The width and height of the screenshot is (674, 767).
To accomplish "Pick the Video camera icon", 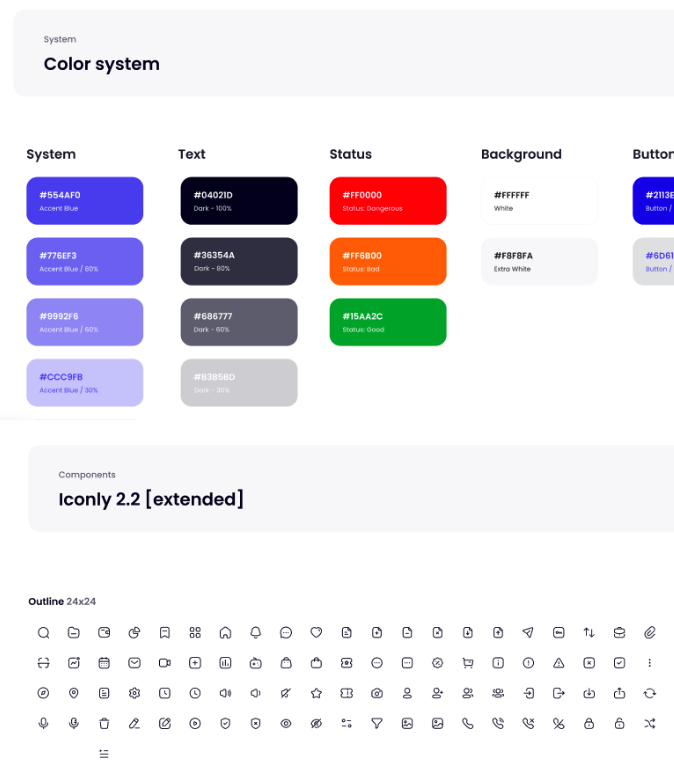I will click(x=165, y=663).
